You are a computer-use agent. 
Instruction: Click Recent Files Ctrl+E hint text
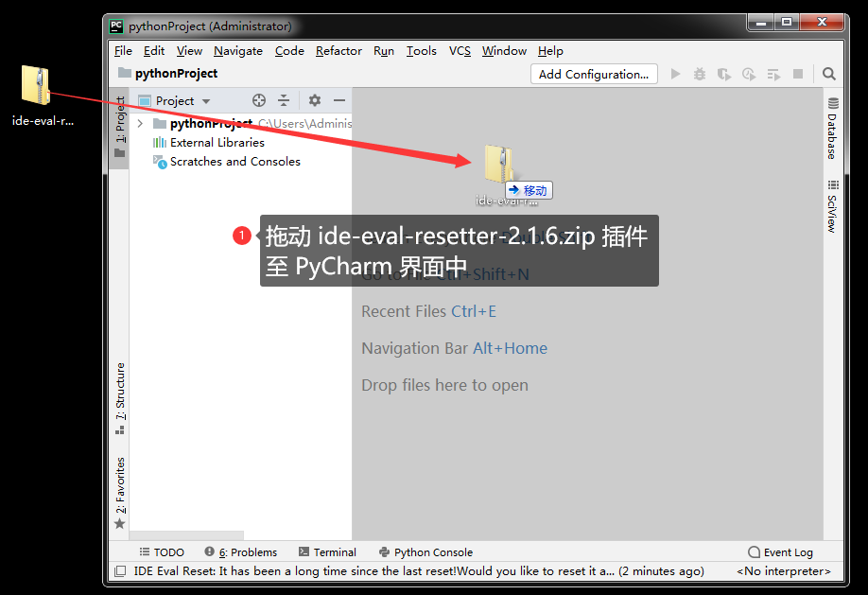[428, 311]
